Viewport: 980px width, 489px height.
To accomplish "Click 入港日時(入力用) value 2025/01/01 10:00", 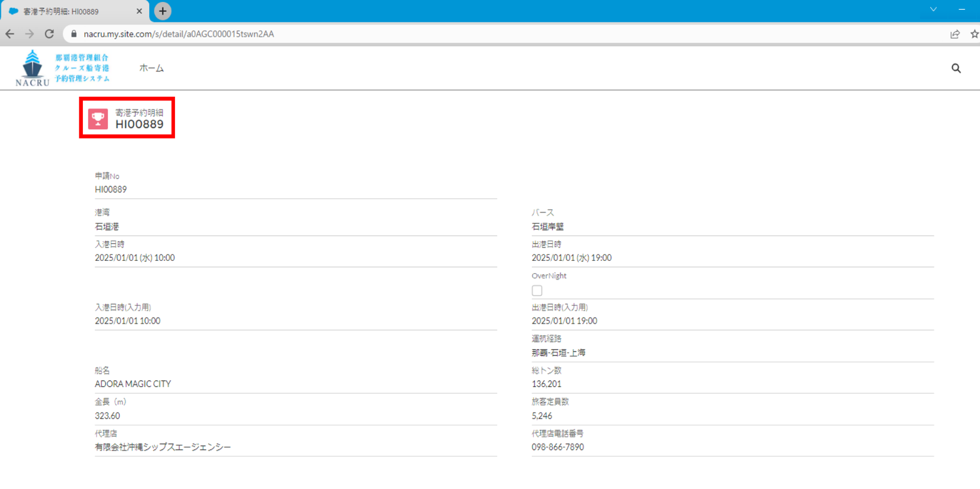I will pyautogui.click(x=127, y=321).
